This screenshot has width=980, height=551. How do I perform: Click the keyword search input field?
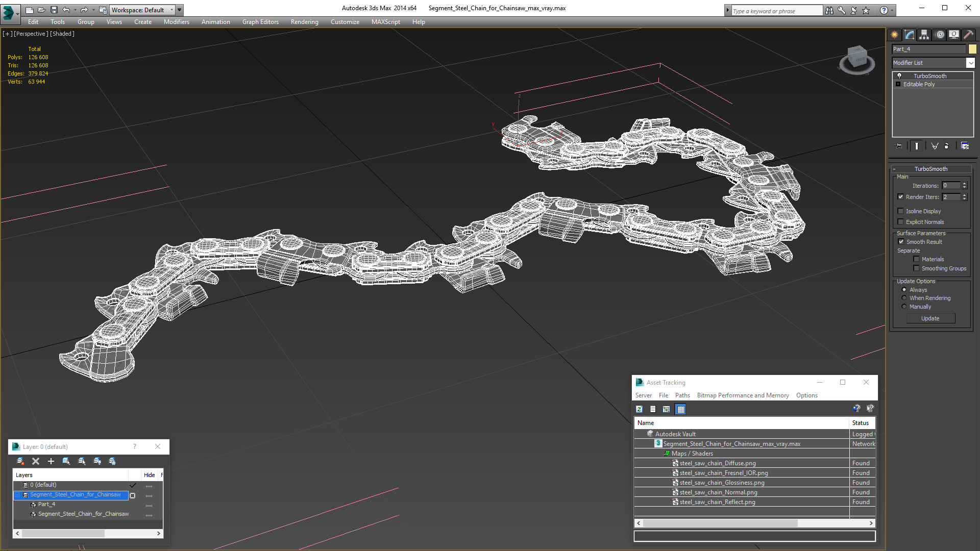coord(776,11)
